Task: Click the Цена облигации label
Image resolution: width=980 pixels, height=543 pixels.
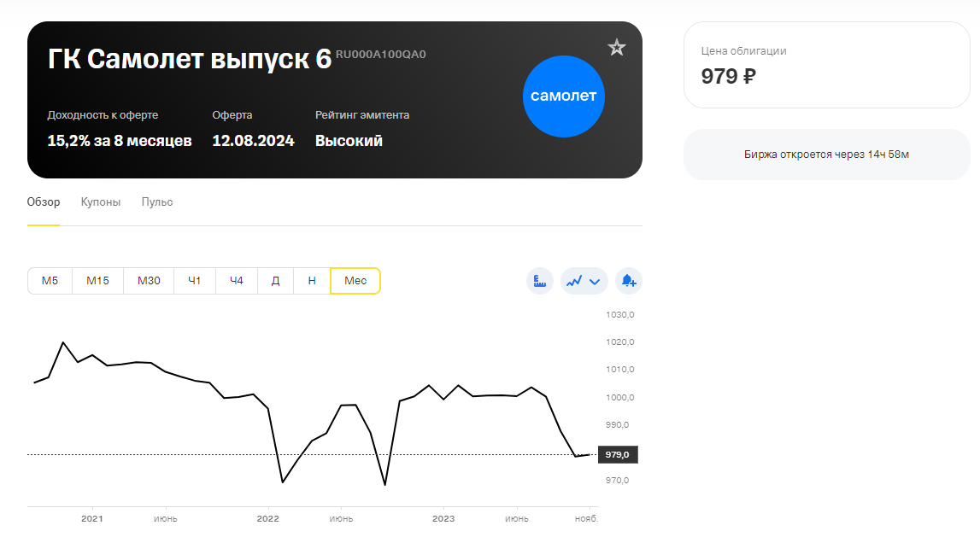Action: pos(743,51)
